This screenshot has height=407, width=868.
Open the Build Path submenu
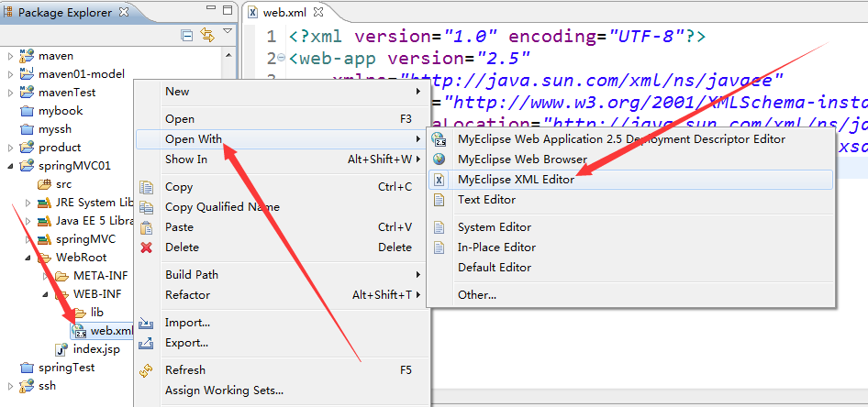(x=282, y=275)
